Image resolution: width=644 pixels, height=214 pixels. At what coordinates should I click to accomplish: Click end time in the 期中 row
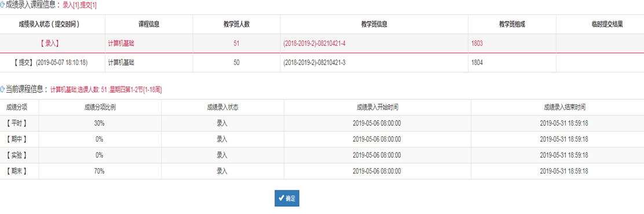(x=564, y=140)
